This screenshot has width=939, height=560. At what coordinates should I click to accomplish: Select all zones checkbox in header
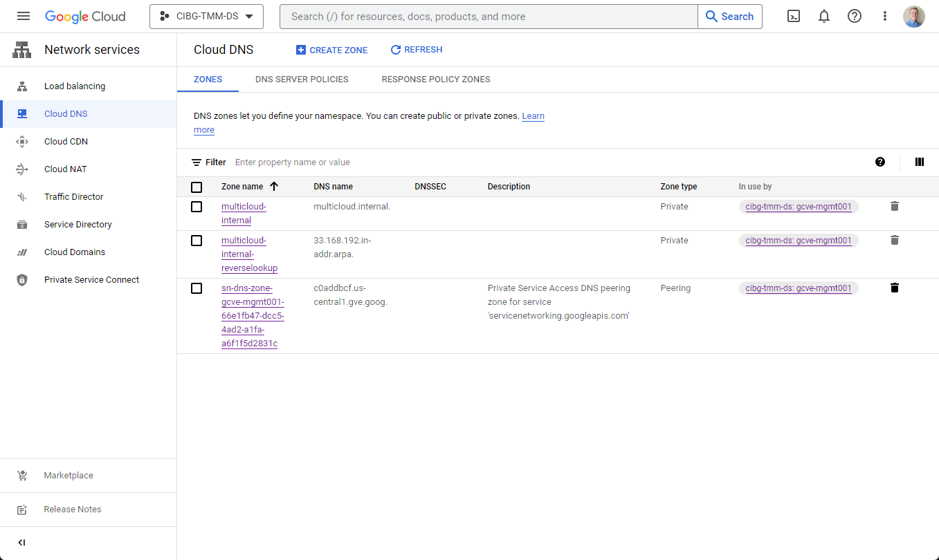(x=197, y=187)
